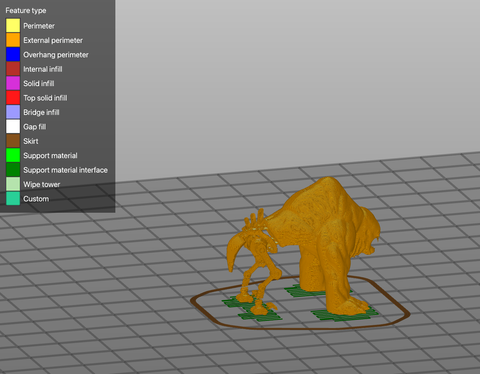Viewport: 480px width, 374px height.
Task: Click the 'Perimeter' legend label
Action: [x=39, y=26]
